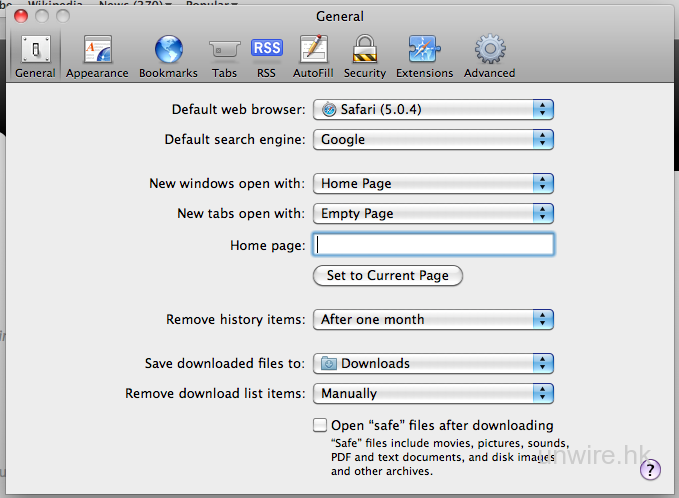Viewport: 679px width, 498px height.
Task: Open the AutoFill preferences pane
Action: point(313,55)
